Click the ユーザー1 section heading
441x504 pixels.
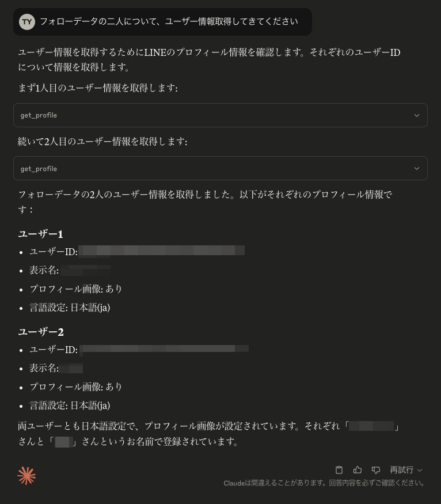[41, 234]
